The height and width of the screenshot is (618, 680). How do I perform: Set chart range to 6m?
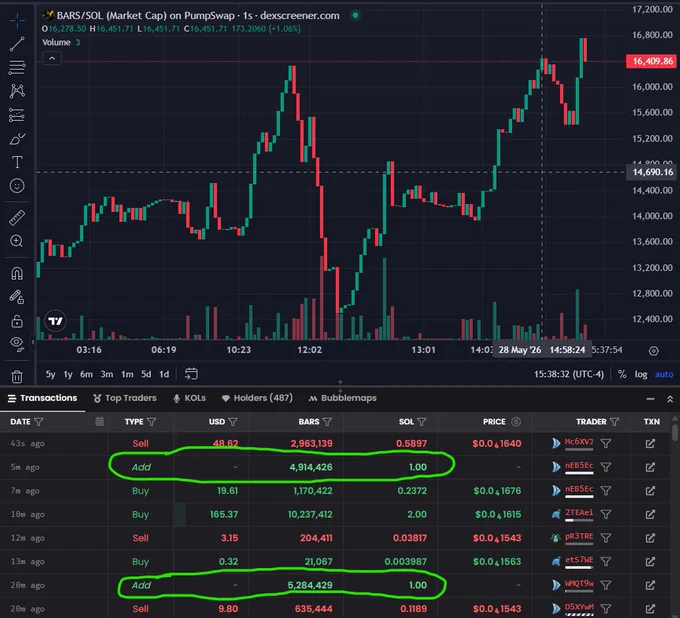(86, 374)
